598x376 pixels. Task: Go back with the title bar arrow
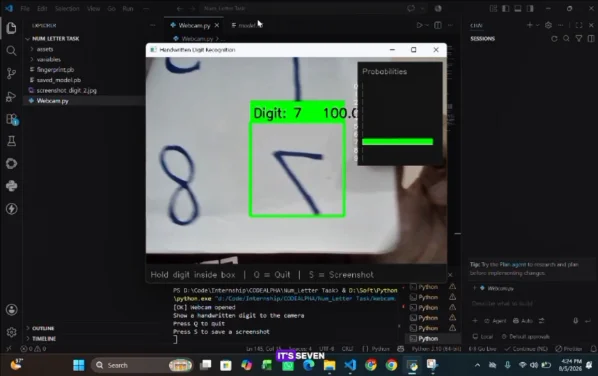pos(180,8)
